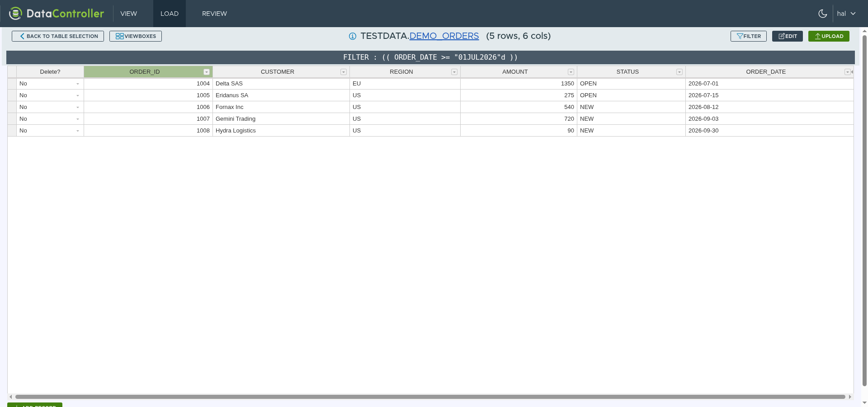Open Delete? dropdown for order 1005
Viewport: 868px width, 407px height.
tap(78, 95)
